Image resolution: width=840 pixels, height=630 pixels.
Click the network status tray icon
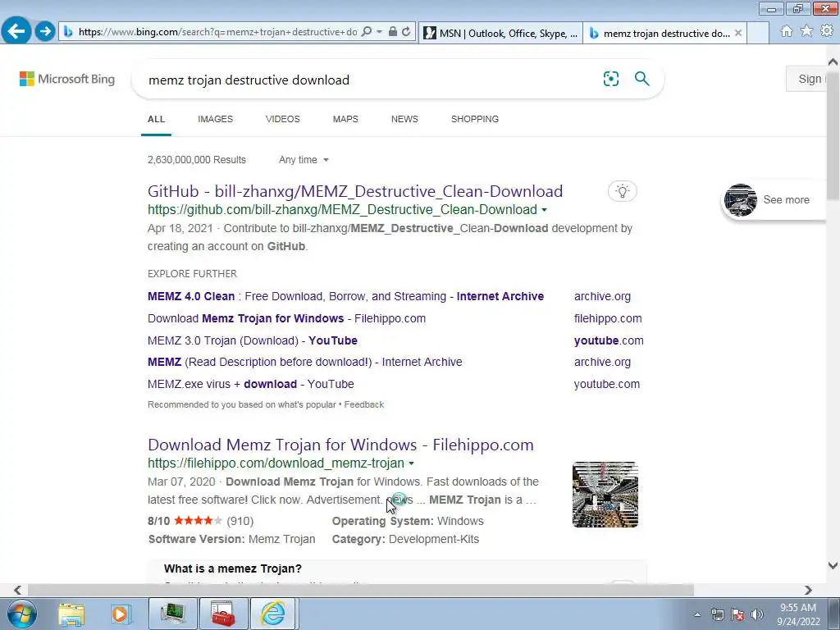coord(717,614)
